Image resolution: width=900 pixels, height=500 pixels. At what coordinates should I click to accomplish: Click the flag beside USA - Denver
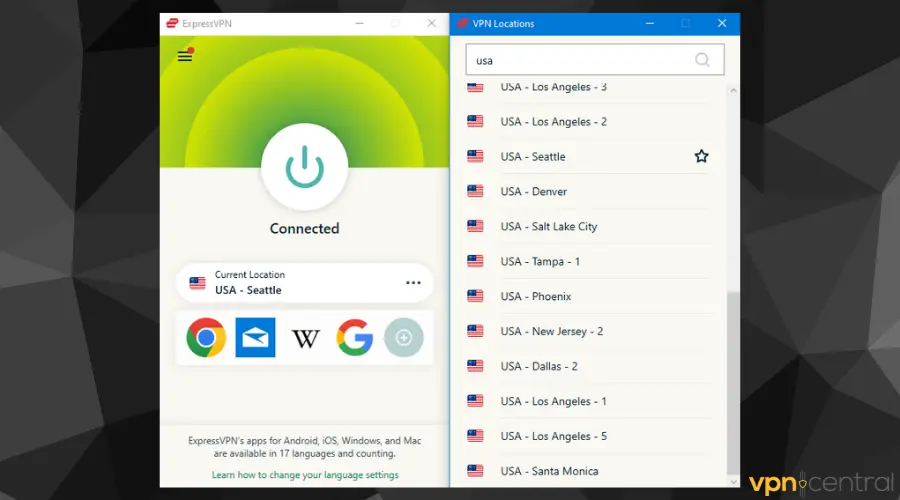point(475,191)
